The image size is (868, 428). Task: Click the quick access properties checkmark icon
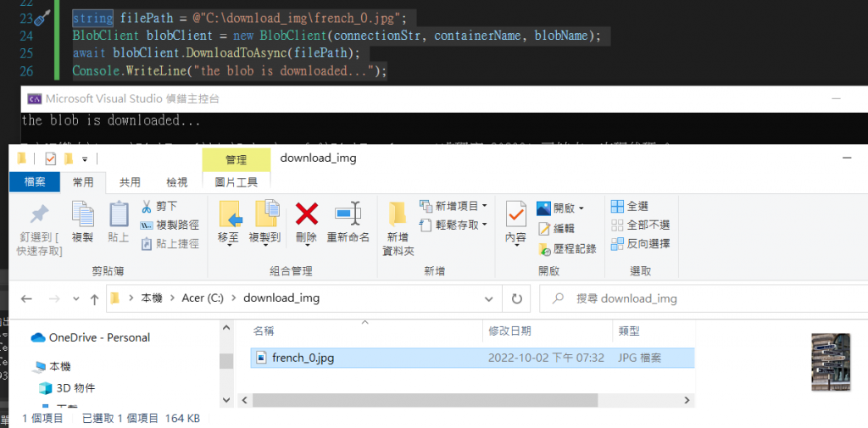click(50, 159)
